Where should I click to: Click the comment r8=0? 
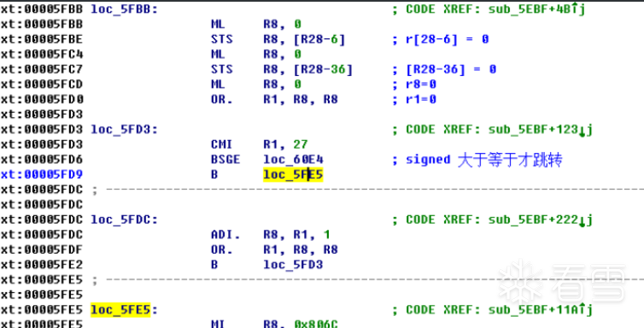414,85
